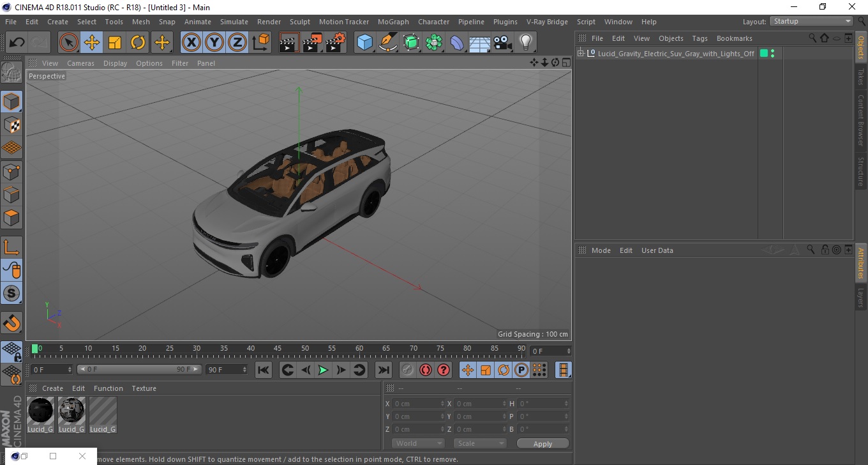The width and height of the screenshot is (868, 465).
Task: Record active objects keyframe
Action: [407, 370]
